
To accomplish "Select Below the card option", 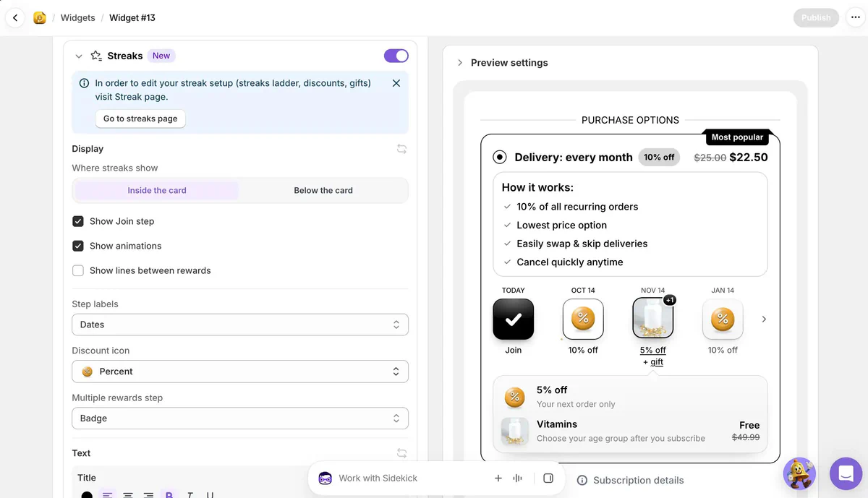I will (323, 191).
